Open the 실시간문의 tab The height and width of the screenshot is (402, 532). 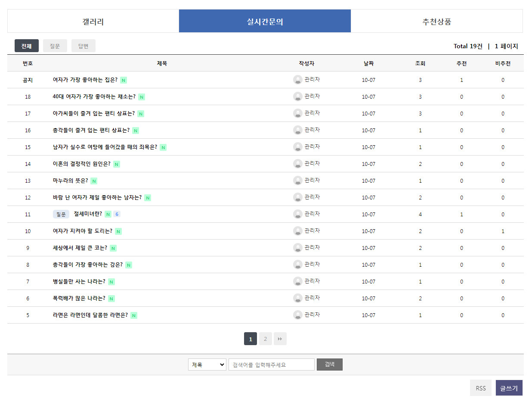click(265, 21)
